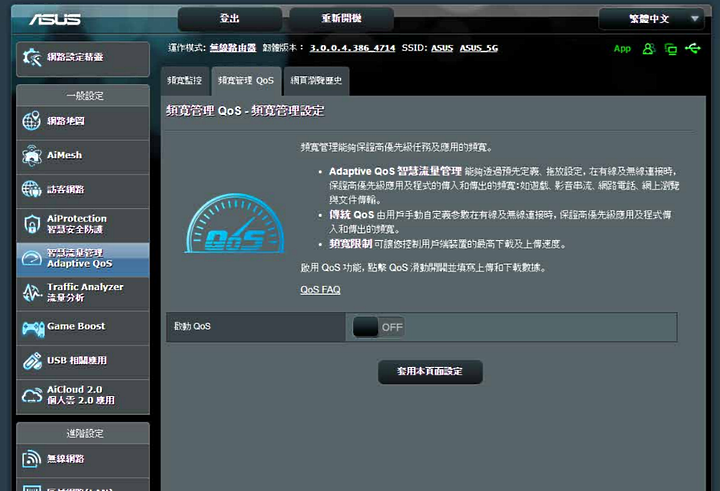Click the General settings section header
Image resolution: width=720 pixels, height=491 pixels.
coord(84,96)
